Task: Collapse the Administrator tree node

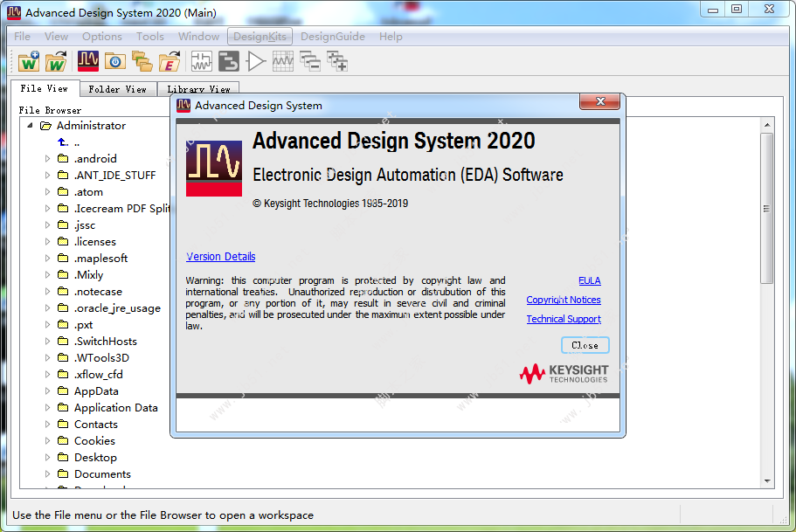Action: coord(30,126)
